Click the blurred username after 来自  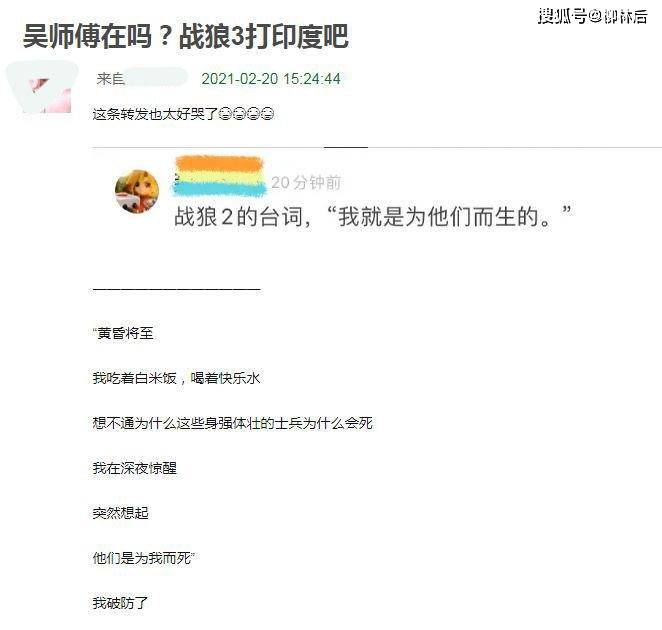coord(156,78)
